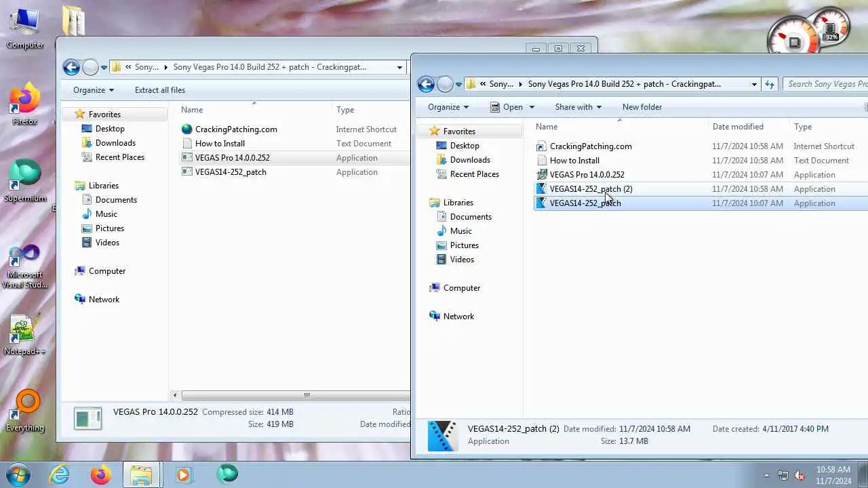Click the volume muted tray icon
Image resolution: width=868 pixels, height=488 pixels.
click(x=800, y=475)
